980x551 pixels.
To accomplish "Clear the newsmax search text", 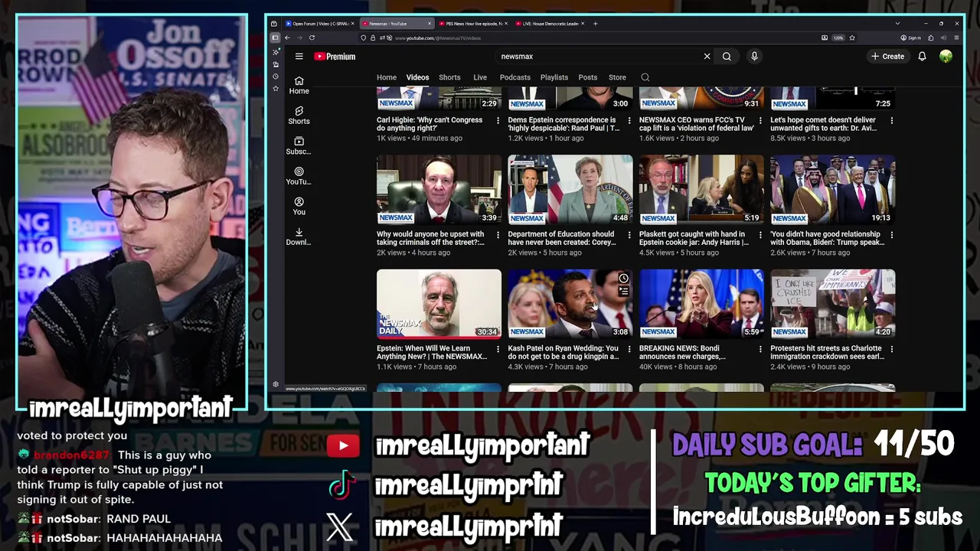I will 707,56.
